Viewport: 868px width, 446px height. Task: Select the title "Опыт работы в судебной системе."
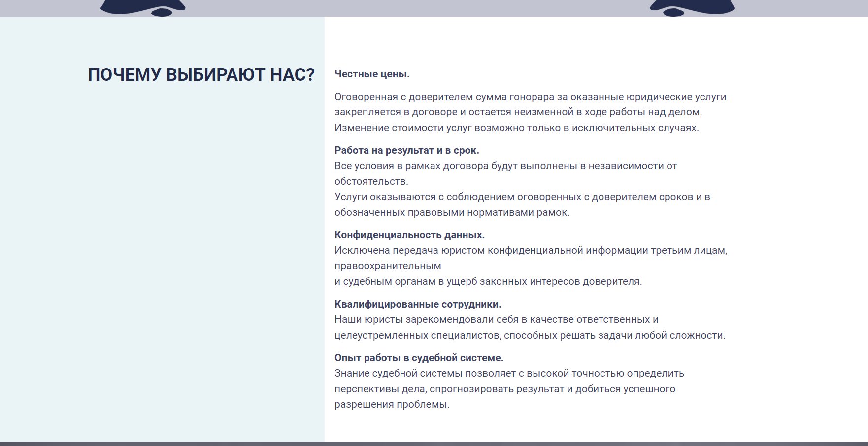[x=419, y=358]
